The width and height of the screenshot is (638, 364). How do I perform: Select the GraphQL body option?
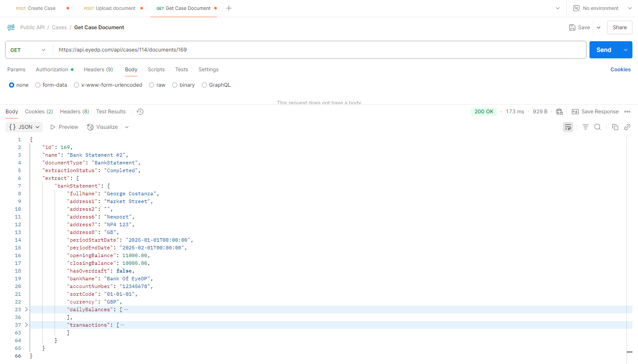pos(204,85)
